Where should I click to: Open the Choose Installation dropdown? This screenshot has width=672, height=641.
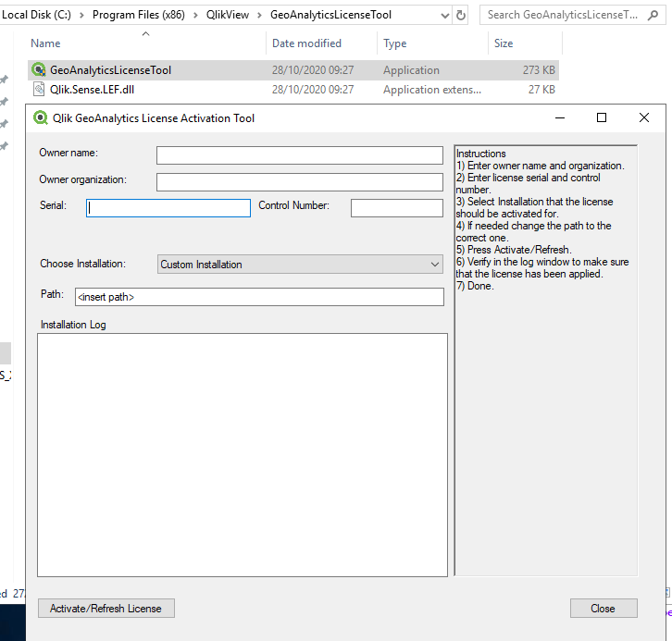pyautogui.click(x=300, y=265)
